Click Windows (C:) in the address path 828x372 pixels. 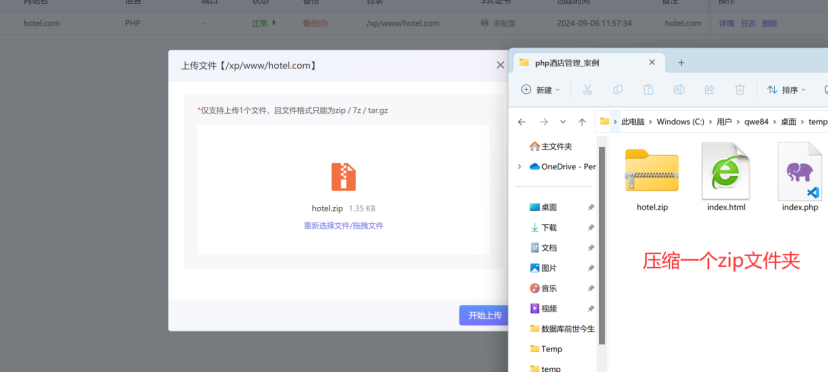(x=680, y=122)
